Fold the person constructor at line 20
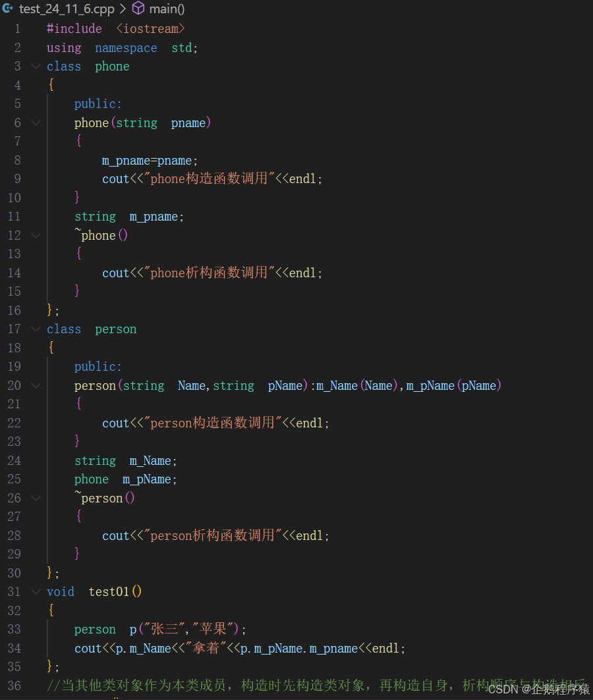 36,385
